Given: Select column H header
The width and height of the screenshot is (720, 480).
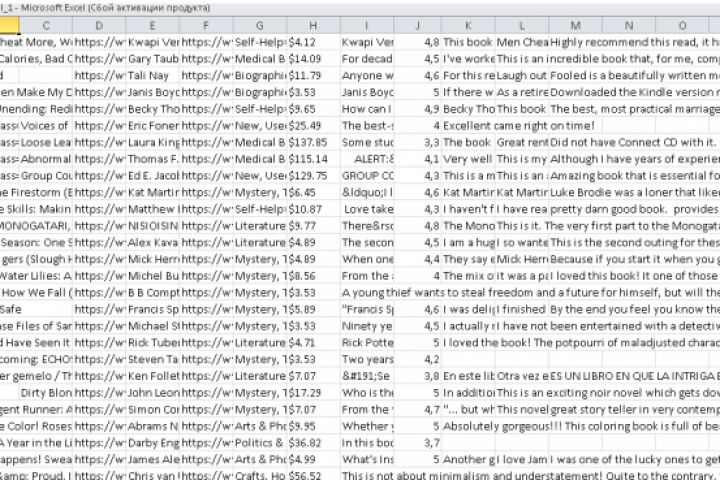Looking at the screenshot, I should 313,26.
